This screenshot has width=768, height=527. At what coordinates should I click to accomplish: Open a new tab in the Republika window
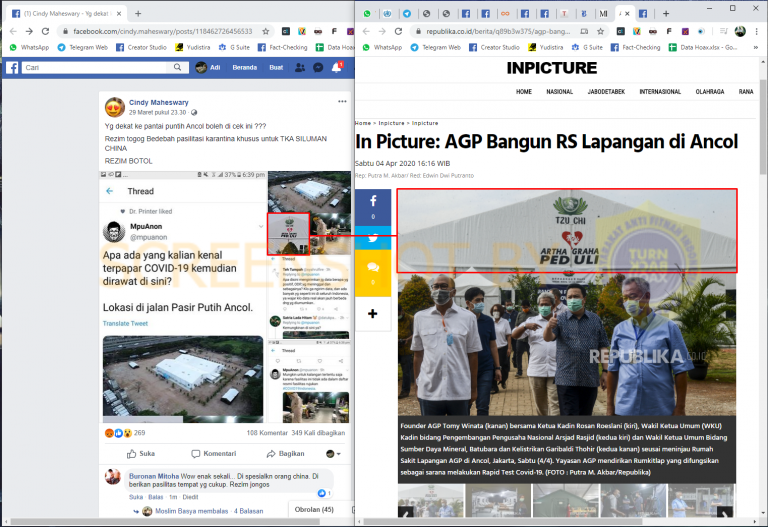666,14
